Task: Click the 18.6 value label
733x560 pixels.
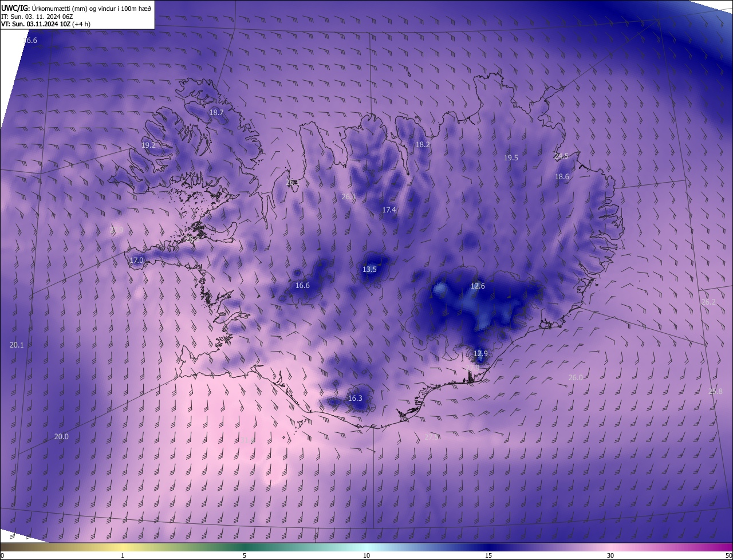Action: (562, 177)
